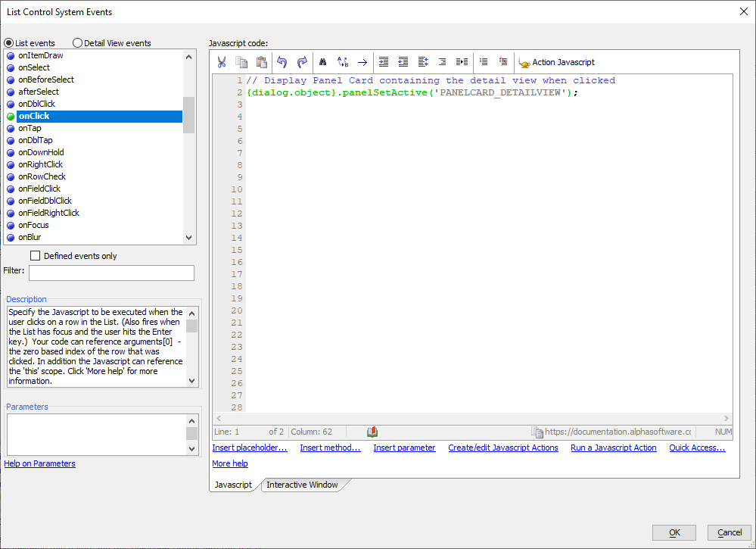
Task: Open Create/edit Javascript Actions link
Action: click(x=503, y=448)
